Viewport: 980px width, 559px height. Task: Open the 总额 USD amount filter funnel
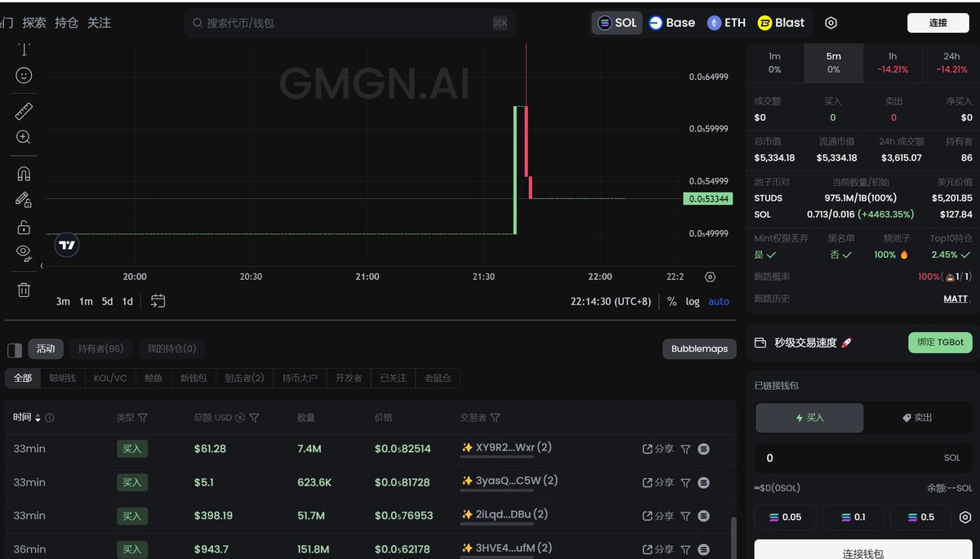254,418
